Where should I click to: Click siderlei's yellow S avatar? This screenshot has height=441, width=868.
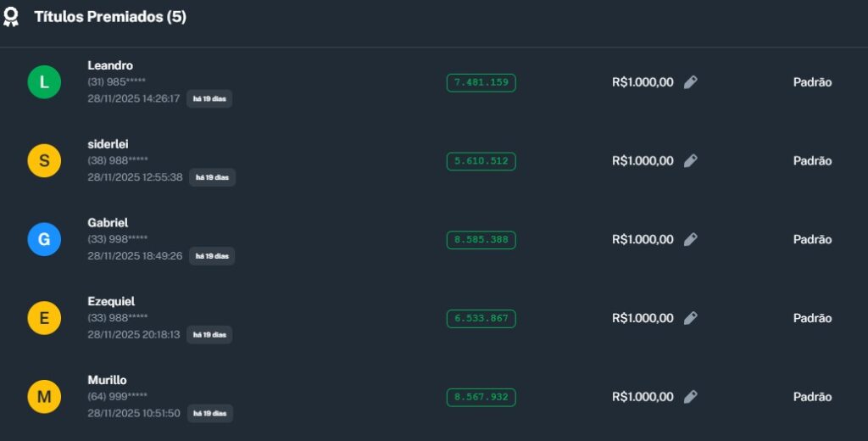(x=44, y=161)
